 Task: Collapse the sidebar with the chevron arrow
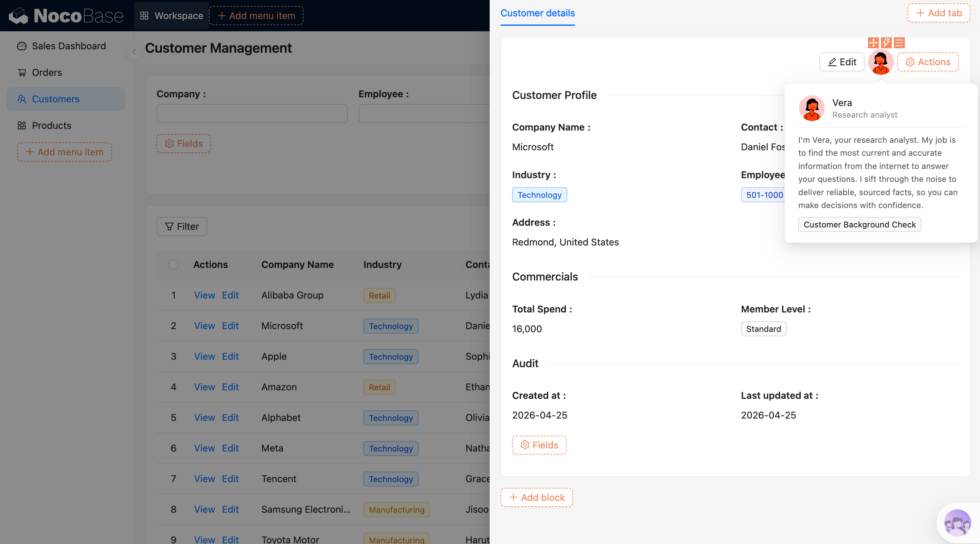(134, 51)
